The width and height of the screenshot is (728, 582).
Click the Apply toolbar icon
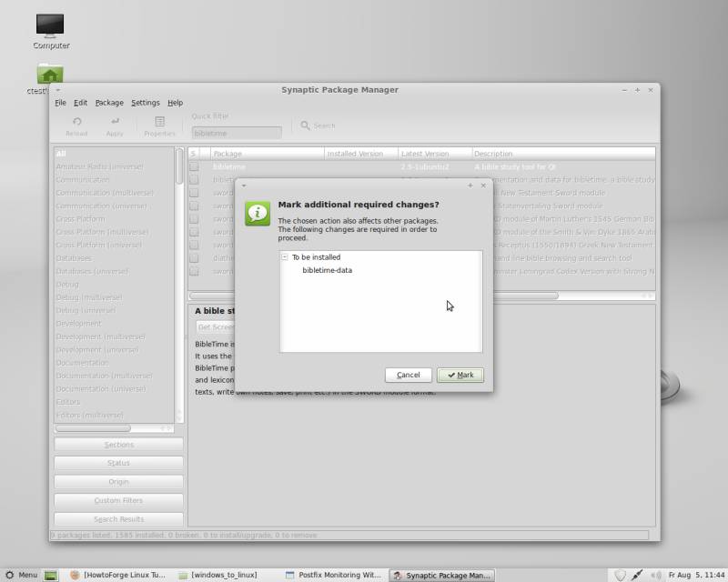click(115, 125)
